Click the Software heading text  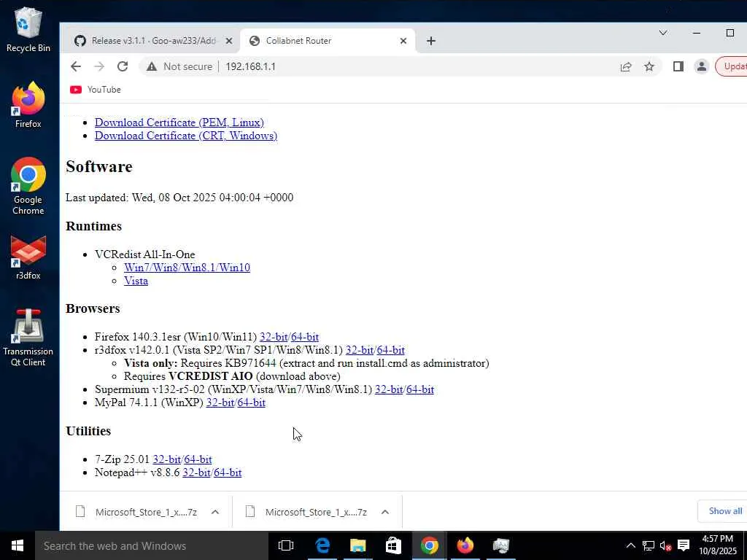coord(99,167)
